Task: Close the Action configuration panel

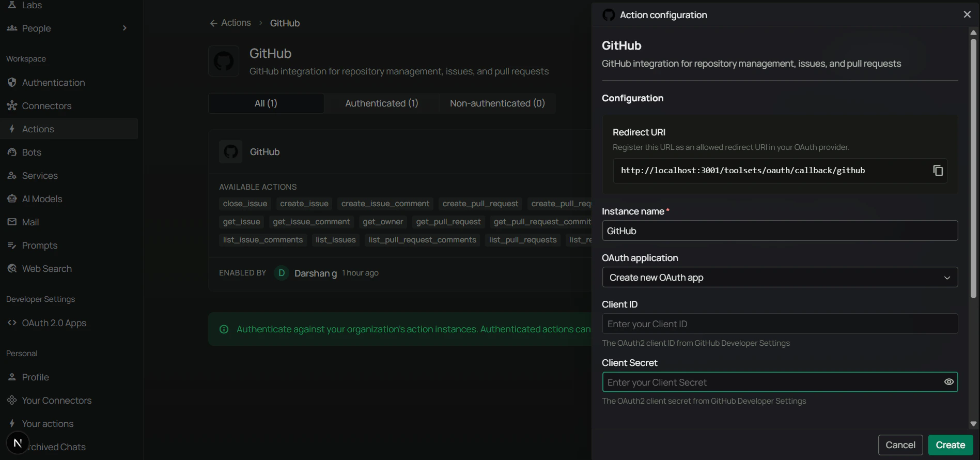Action: 967,14
